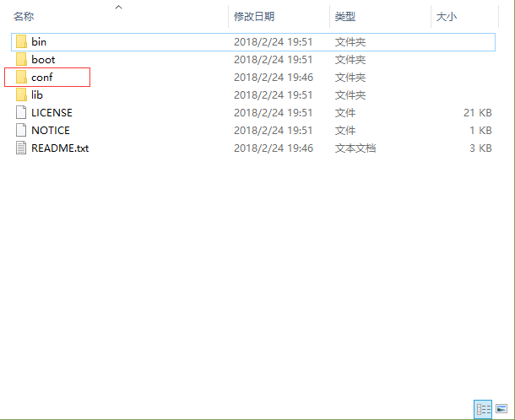Sort by the 类型 column header
The height and width of the screenshot is (420, 515).
(345, 16)
